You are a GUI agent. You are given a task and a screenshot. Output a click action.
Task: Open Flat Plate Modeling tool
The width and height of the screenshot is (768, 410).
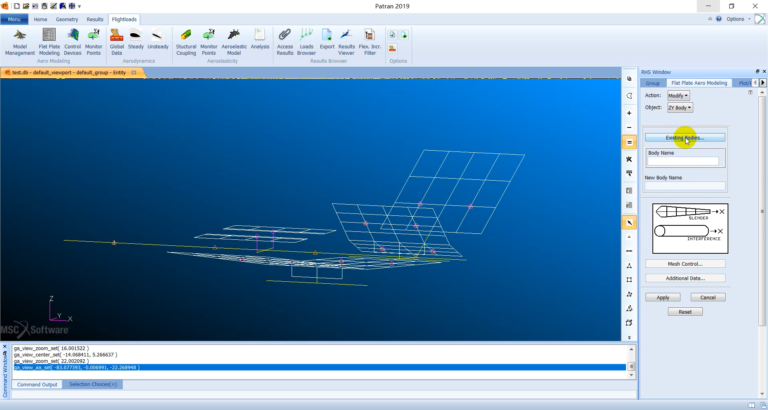tap(49, 42)
